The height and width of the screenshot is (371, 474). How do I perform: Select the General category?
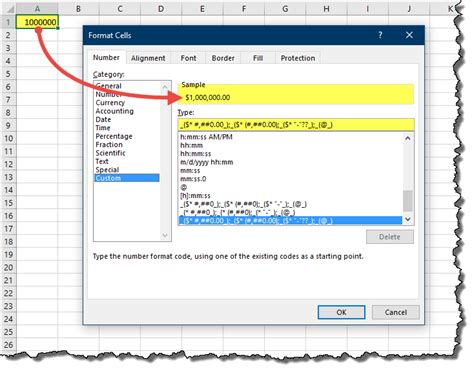(x=109, y=86)
